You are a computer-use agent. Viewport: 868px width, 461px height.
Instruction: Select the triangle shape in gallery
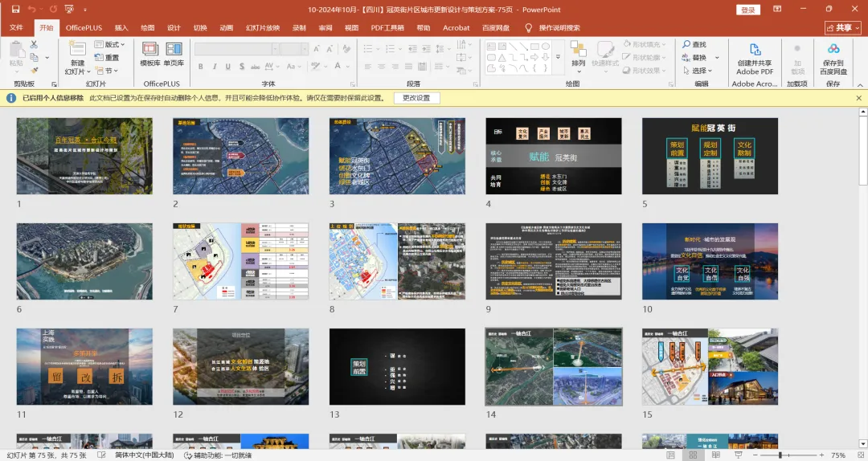pos(502,58)
